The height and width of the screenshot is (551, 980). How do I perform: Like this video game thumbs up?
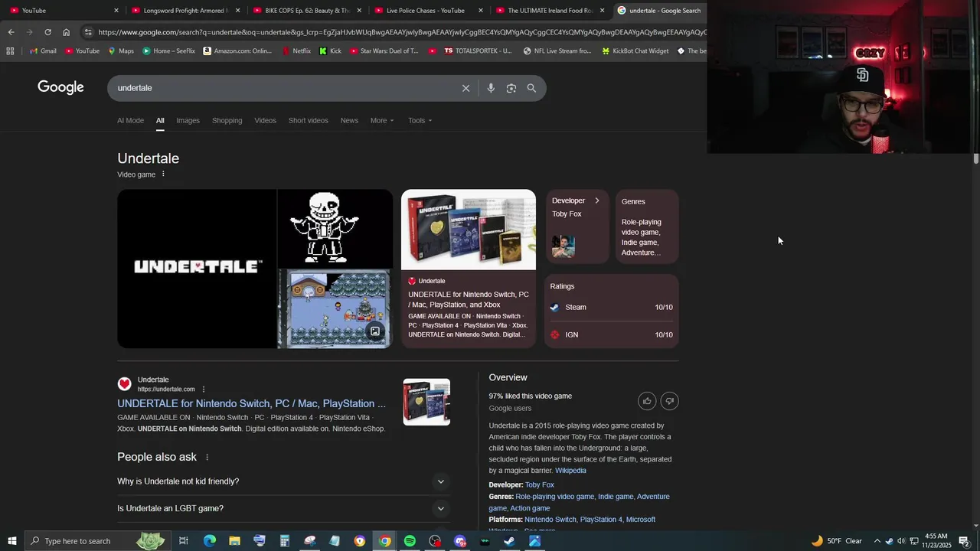647,401
